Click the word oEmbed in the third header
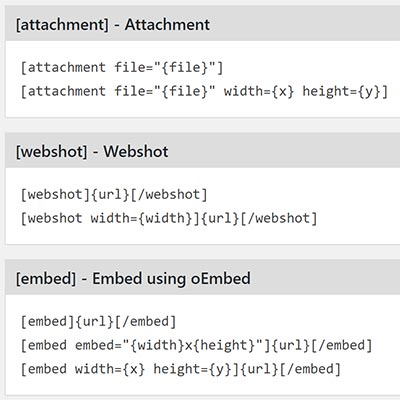This screenshot has height=400, width=400. (221, 279)
